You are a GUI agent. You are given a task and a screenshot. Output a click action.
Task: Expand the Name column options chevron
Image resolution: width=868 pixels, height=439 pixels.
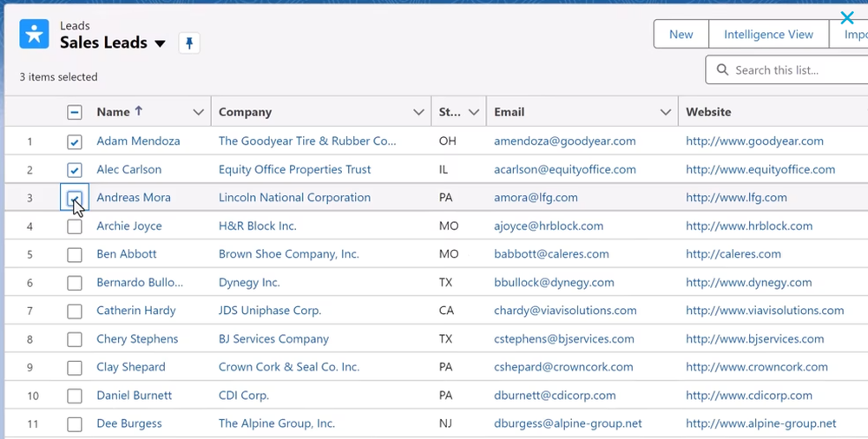pos(199,112)
